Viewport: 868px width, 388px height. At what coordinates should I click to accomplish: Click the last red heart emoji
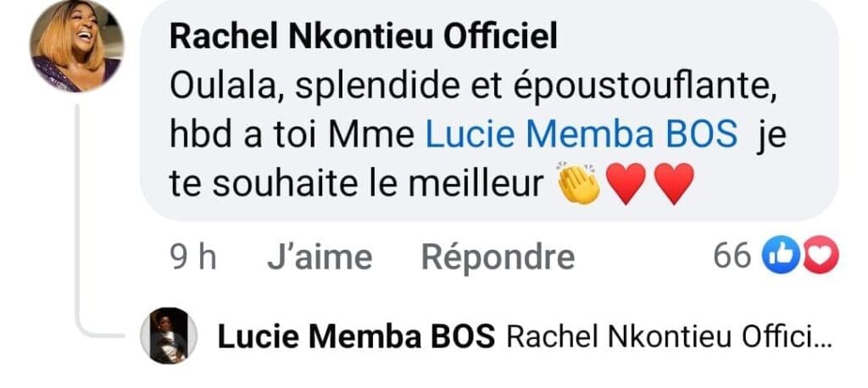675,184
